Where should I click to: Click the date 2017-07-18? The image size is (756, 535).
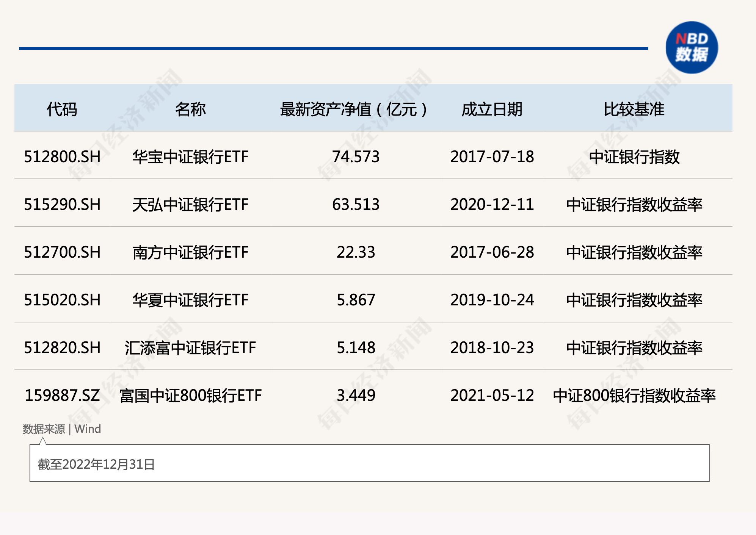(492, 156)
